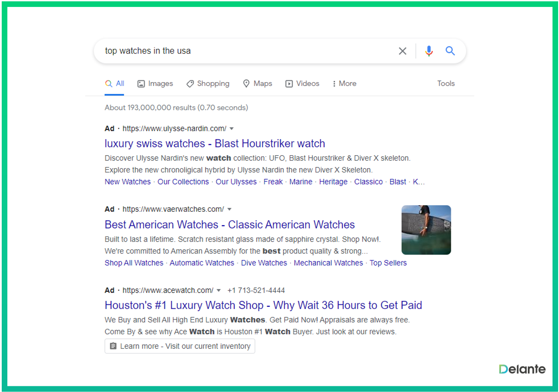Viewport: 559px width, 392px height.
Task: Expand dropdown arrow next to acewatch.com URL
Action: pos(218,290)
